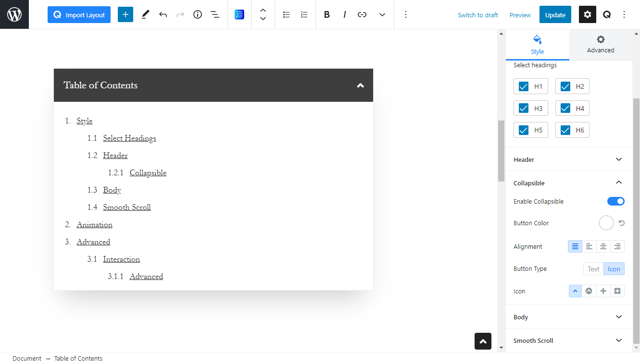Open the WordPress logo menu
The height and width of the screenshot is (364, 640).
point(14,14)
